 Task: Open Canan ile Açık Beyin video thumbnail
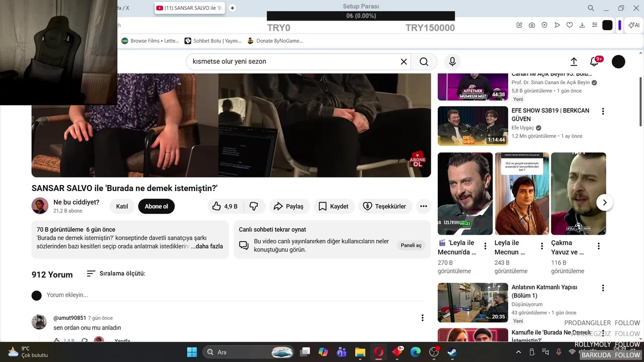[x=473, y=87]
